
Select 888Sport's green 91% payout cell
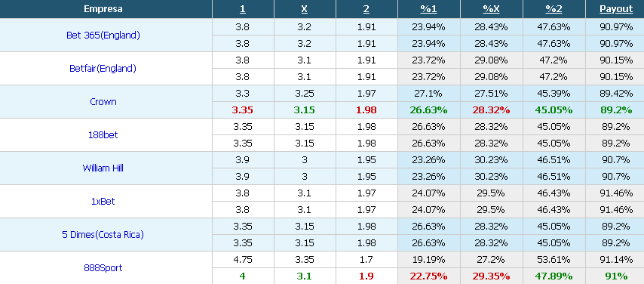[x=616, y=276]
